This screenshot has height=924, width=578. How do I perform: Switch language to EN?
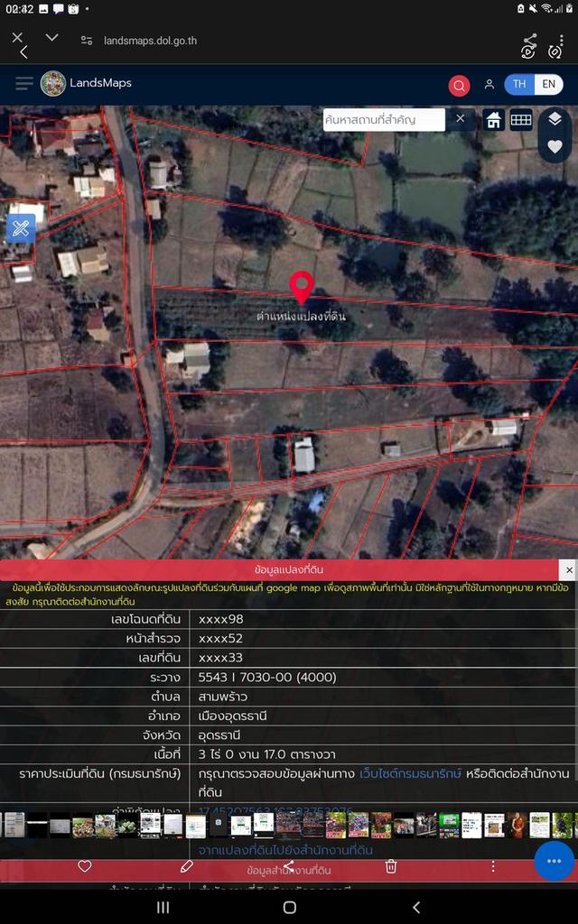pyautogui.click(x=547, y=84)
